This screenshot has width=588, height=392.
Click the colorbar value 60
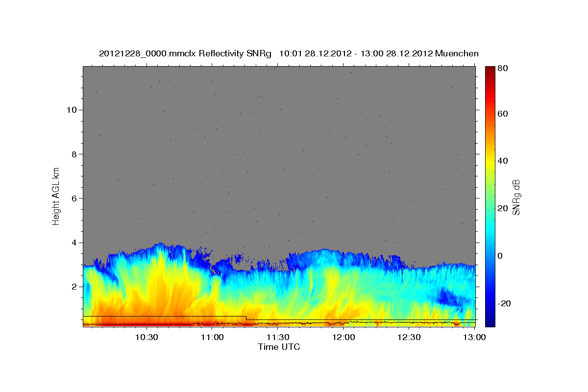coord(502,114)
